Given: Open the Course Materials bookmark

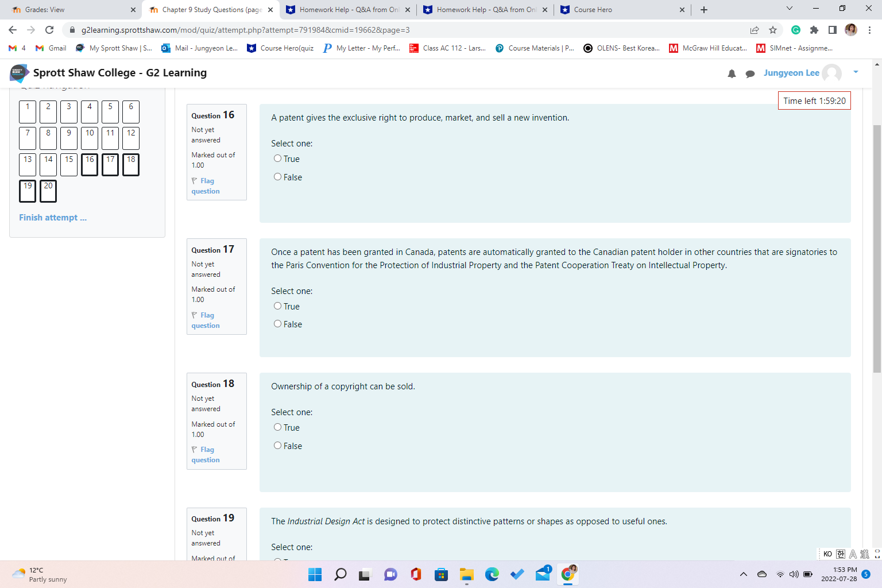Looking at the screenshot, I should pyautogui.click(x=534, y=48).
